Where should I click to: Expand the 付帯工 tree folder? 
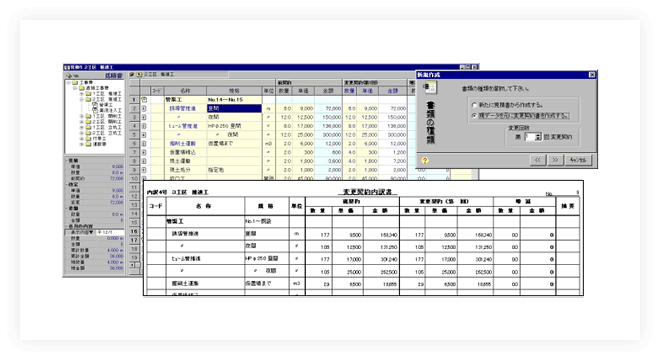81,139
